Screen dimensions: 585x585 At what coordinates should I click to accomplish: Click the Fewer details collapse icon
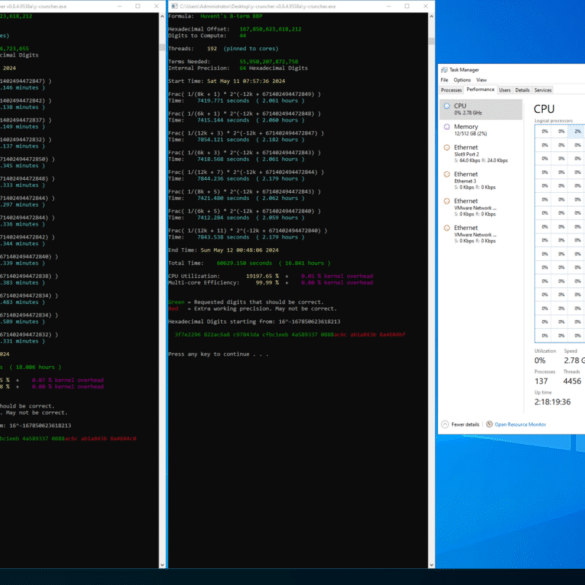pyautogui.click(x=445, y=424)
